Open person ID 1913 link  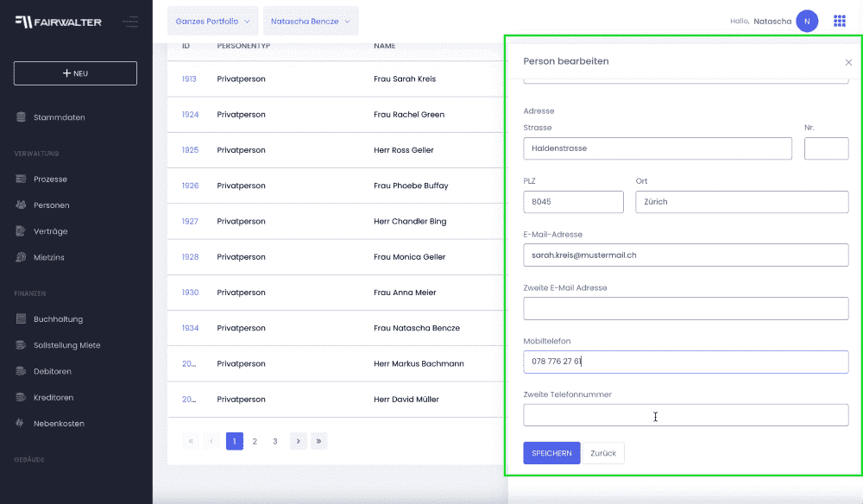pyautogui.click(x=189, y=79)
